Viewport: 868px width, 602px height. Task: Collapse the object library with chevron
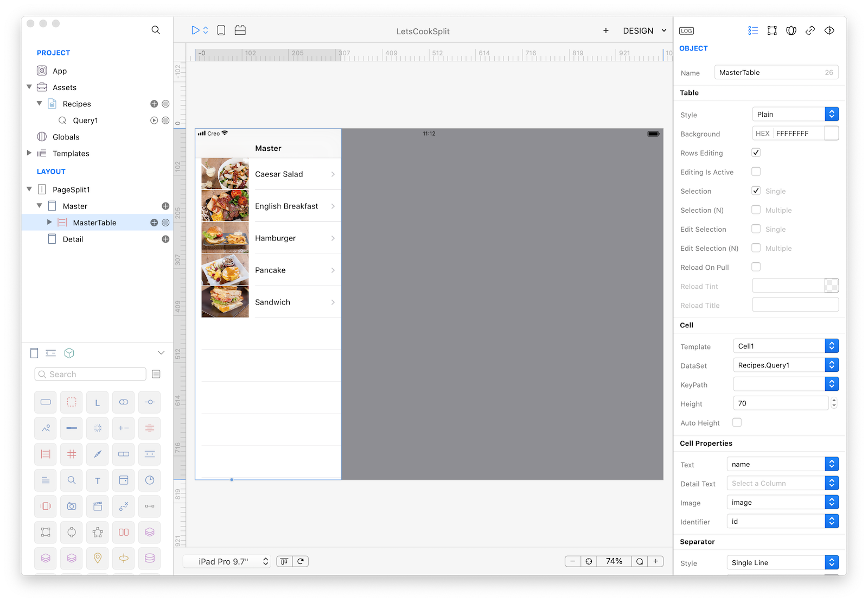click(x=161, y=353)
